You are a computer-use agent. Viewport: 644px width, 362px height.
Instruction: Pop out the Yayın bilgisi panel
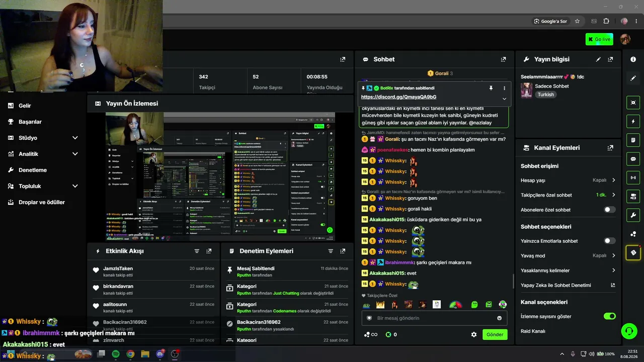tap(610, 59)
